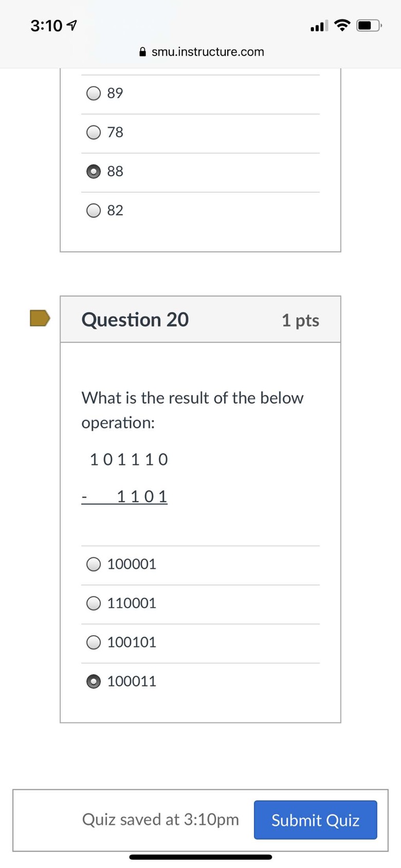Tap the home indicator bar at the bottom
Screen dimensions: 401x868
coord(200,857)
